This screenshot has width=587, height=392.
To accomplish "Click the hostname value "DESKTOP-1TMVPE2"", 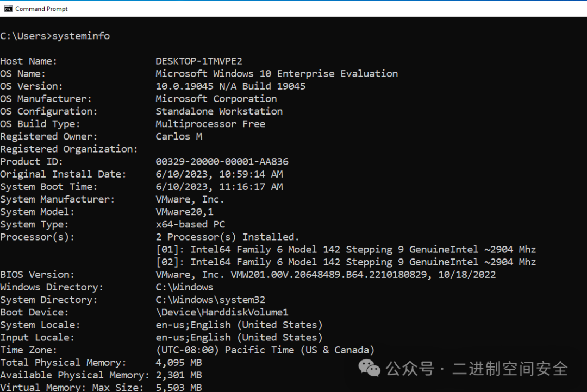I will 199,61.
